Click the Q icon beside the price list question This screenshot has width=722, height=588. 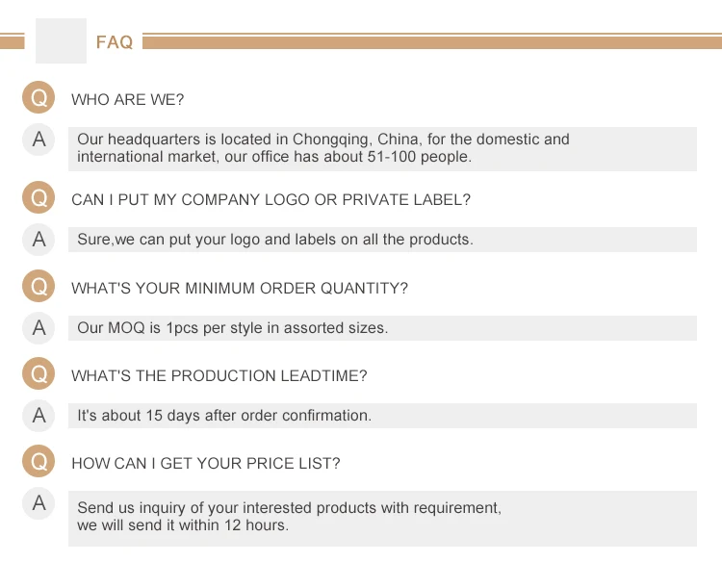[x=39, y=462]
